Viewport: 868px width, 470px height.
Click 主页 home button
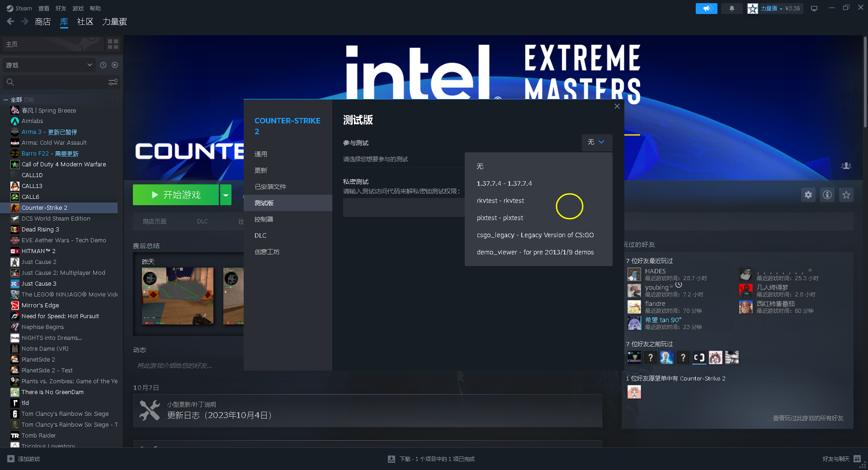(53, 44)
